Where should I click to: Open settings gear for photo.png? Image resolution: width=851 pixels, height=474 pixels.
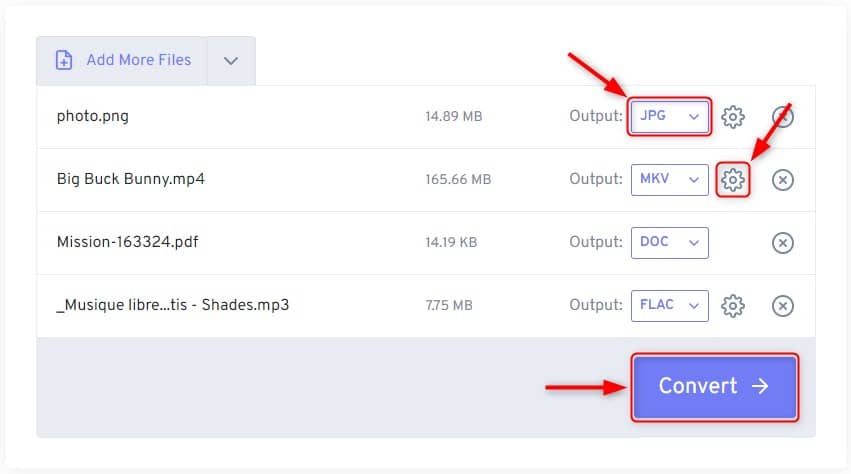click(733, 117)
